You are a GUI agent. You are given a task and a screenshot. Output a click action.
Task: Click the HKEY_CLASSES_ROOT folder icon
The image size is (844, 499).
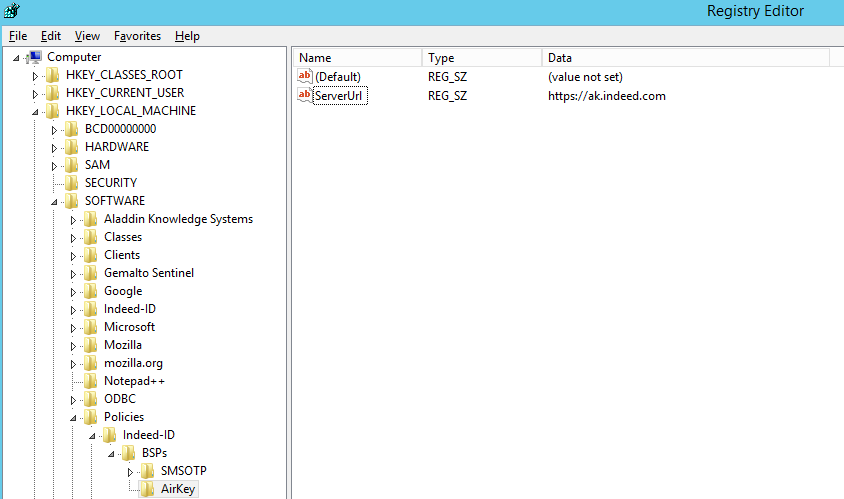pos(53,75)
